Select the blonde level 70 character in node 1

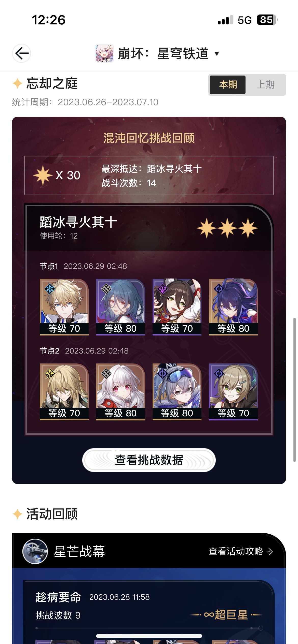point(64,307)
